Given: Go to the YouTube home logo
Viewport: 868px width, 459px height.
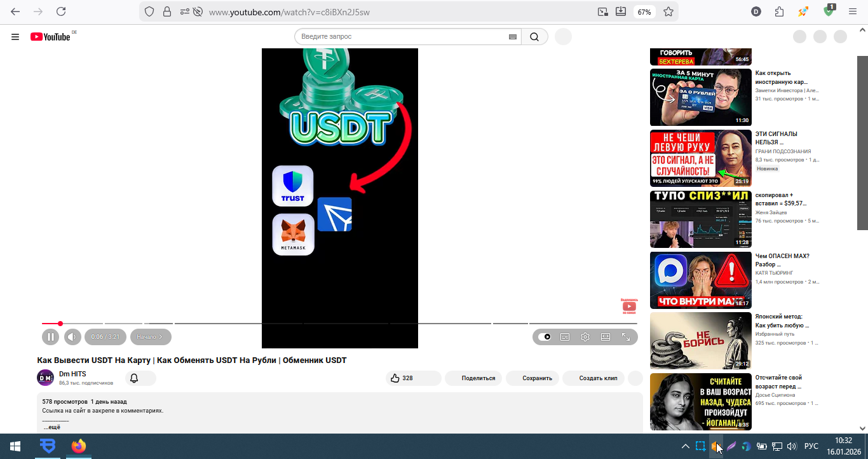Looking at the screenshot, I should 51,37.
